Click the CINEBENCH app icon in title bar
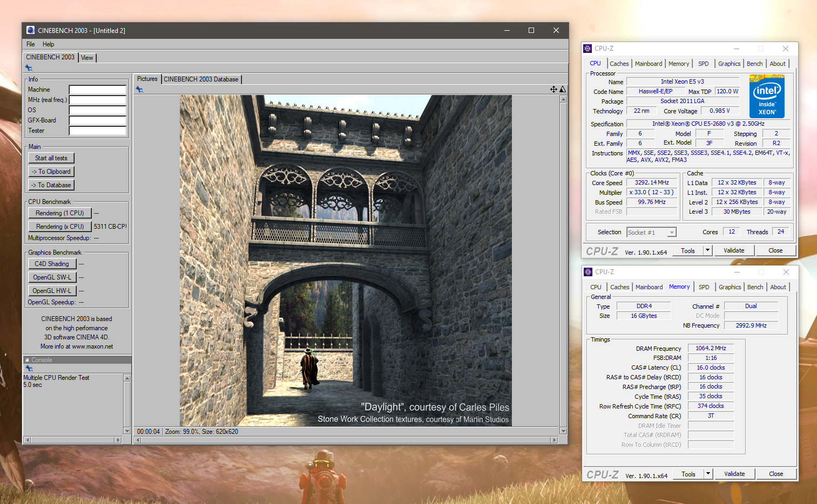Screen dimensions: 817x504 [x=31, y=30]
